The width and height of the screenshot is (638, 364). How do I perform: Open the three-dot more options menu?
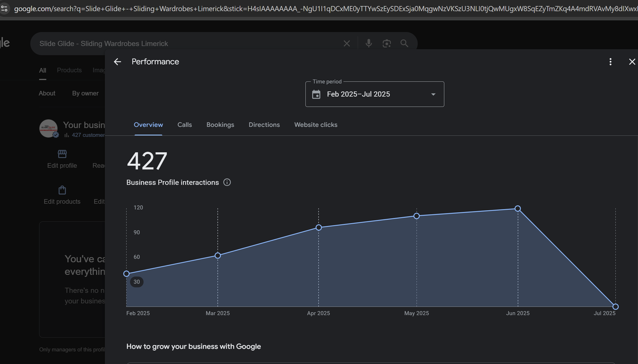[610, 62]
